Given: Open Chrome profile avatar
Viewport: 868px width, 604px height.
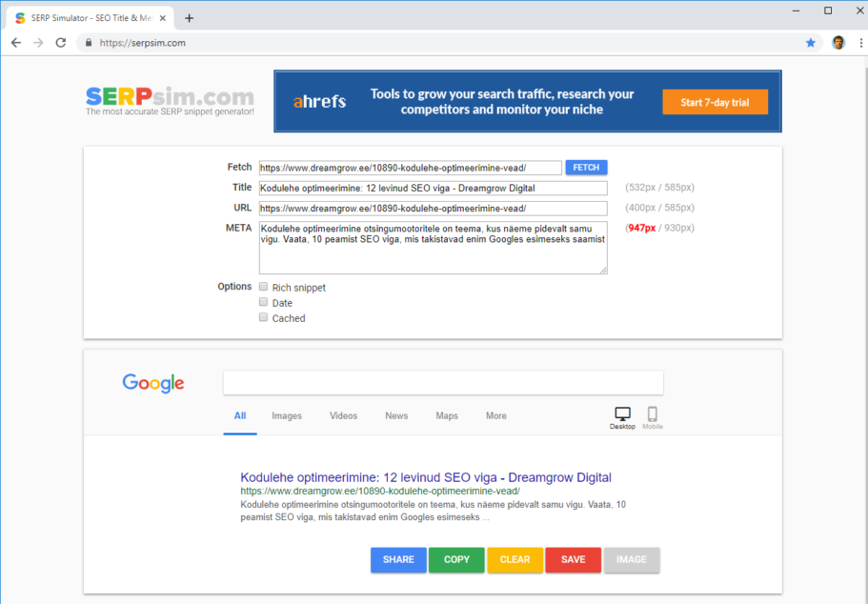Looking at the screenshot, I should [838, 43].
